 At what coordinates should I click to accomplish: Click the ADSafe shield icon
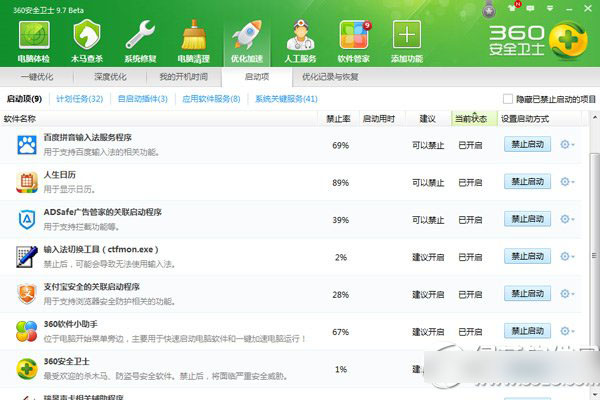pos(27,219)
